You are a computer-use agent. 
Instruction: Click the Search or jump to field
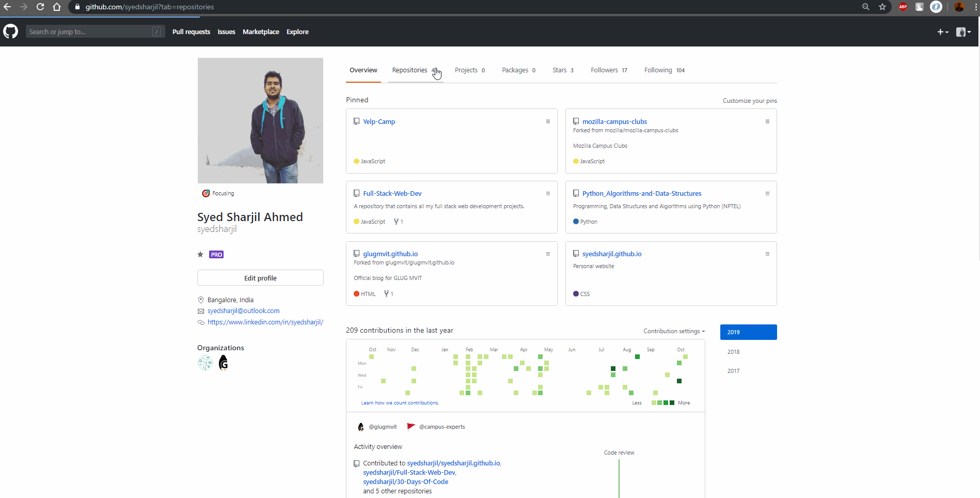tap(90, 32)
